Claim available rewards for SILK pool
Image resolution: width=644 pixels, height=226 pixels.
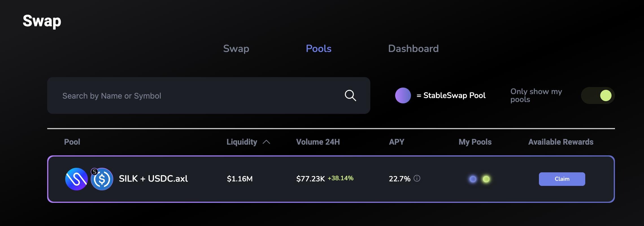pos(562,179)
